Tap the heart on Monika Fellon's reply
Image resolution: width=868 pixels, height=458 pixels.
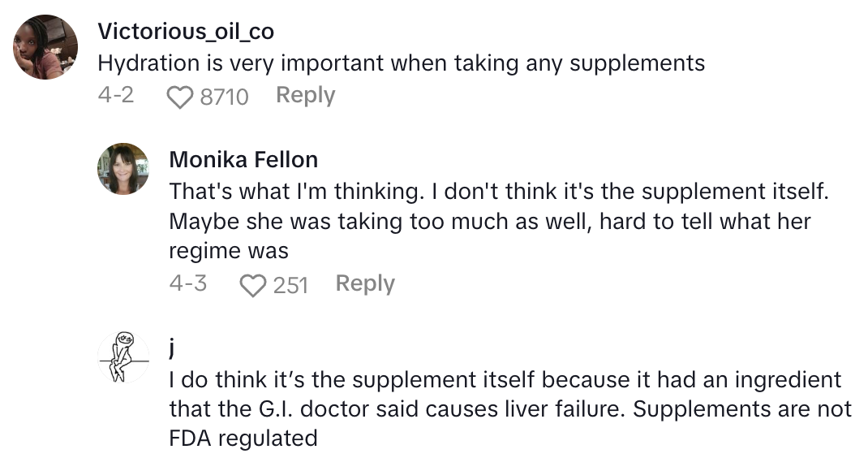pos(254,285)
